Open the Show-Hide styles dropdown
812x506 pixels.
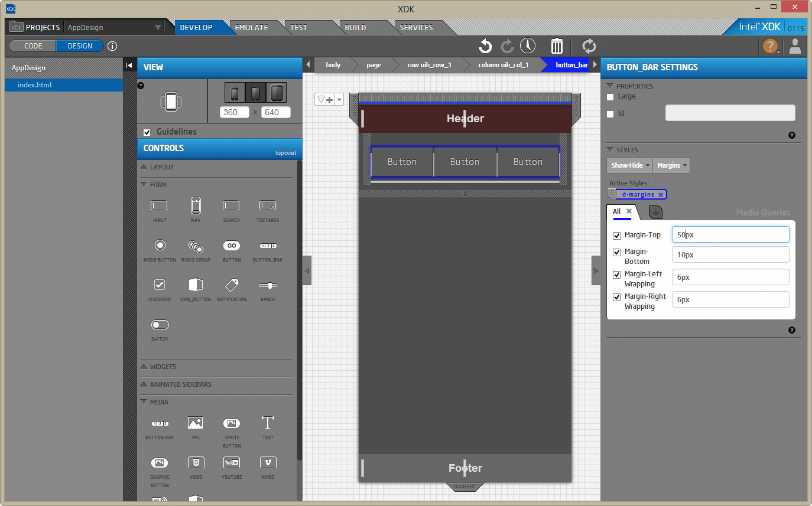(x=630, y=165)
